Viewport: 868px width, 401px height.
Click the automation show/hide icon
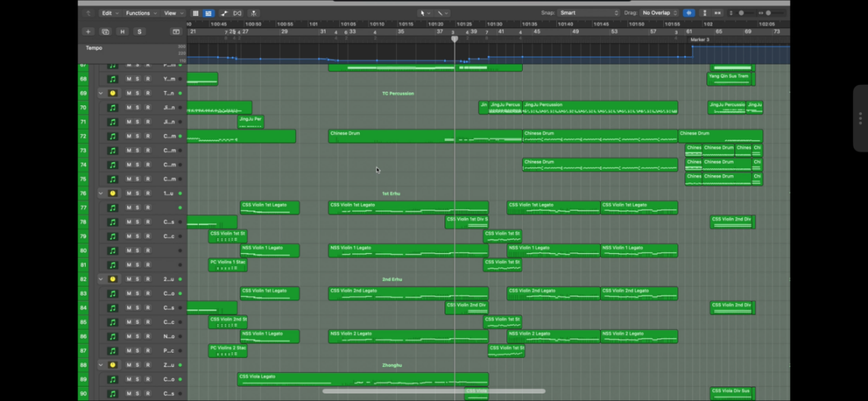pyautogui.click(x=225, y=13)
